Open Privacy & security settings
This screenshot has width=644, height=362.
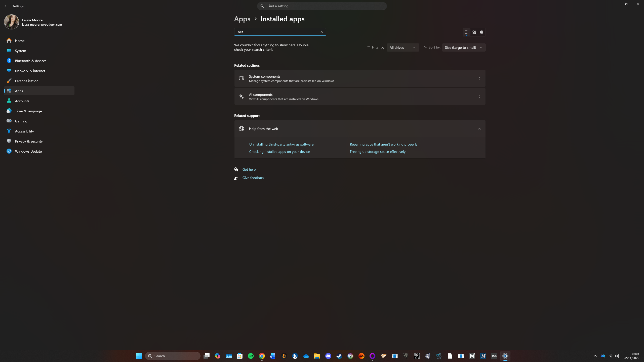(x=28, y=141)
